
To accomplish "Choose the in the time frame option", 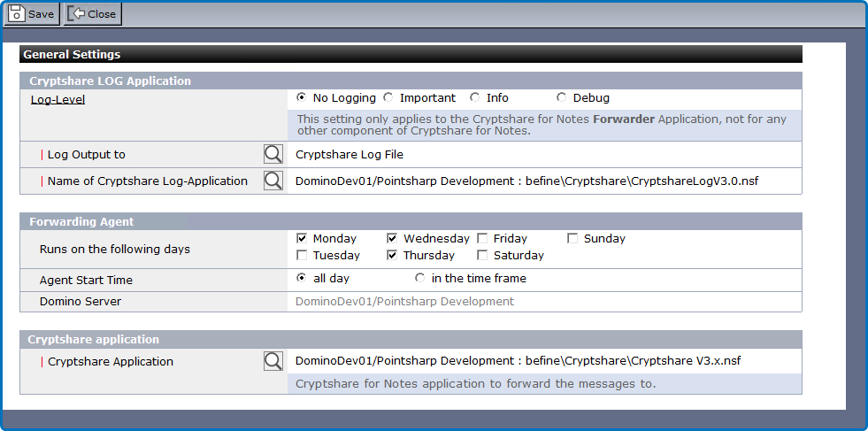I will coord(420,279).
